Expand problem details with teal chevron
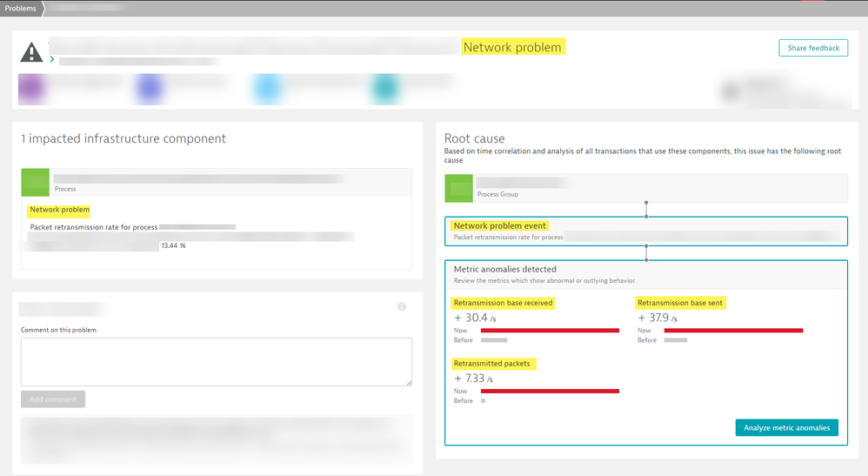The width and height of the screenshot is (868, 476). (52, 60)
